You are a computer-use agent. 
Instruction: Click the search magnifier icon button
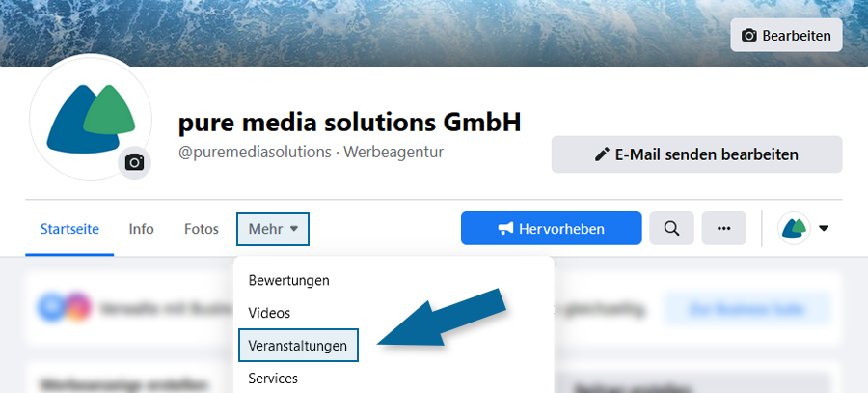click(x=671, y=229)
